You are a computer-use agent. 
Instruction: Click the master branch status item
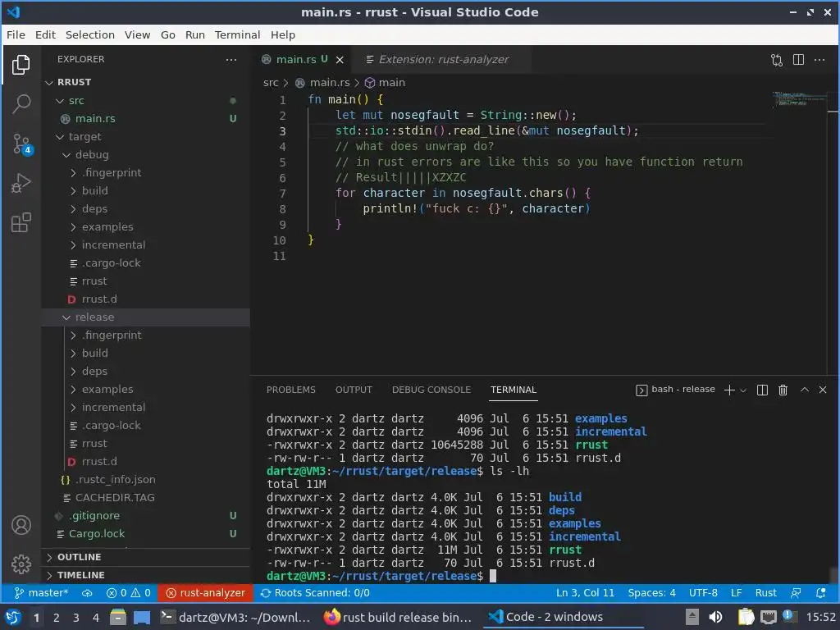[41, 592]
